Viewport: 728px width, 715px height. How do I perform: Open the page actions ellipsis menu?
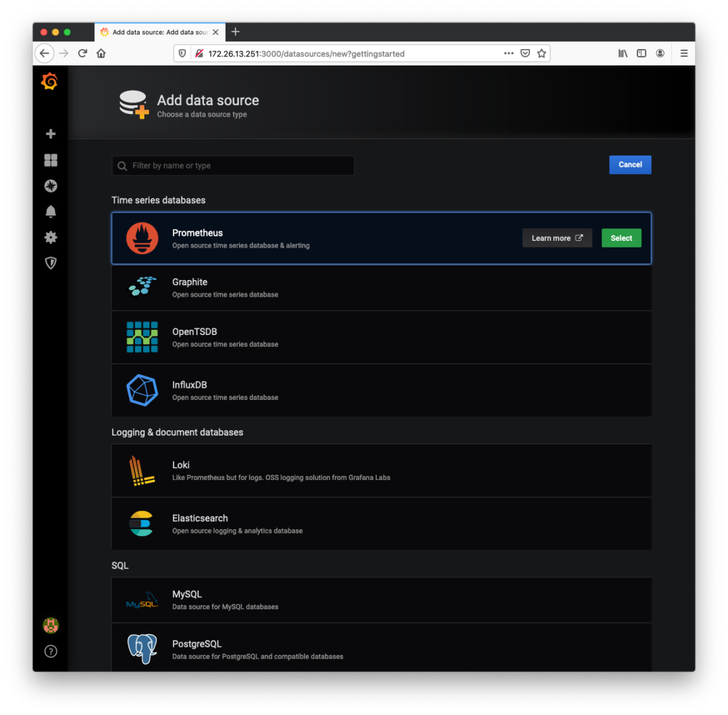click(x=508, y=53)
